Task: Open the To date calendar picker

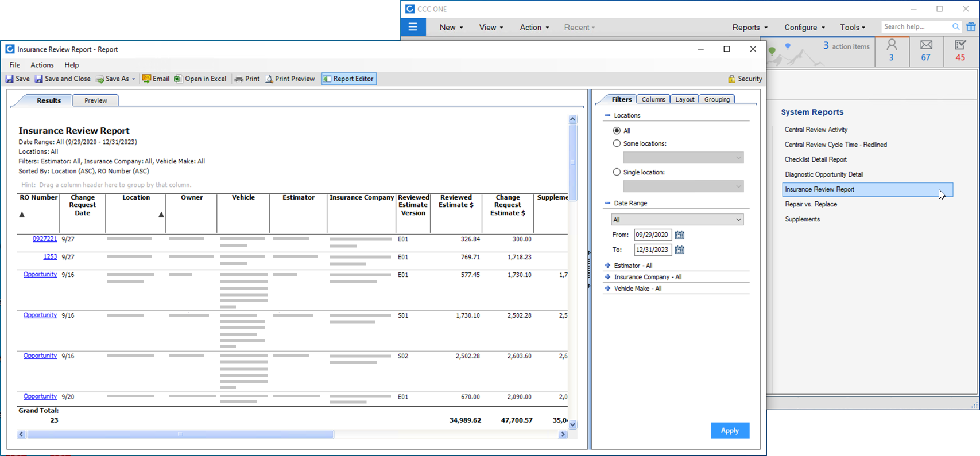Action: tap(680, 250)
